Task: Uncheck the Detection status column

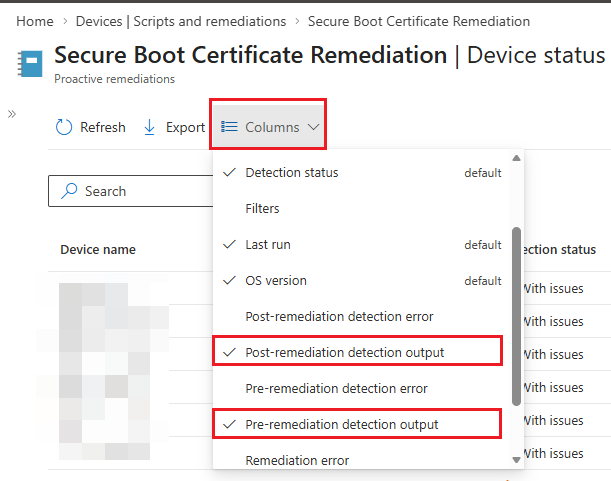Action: point(291,173)
